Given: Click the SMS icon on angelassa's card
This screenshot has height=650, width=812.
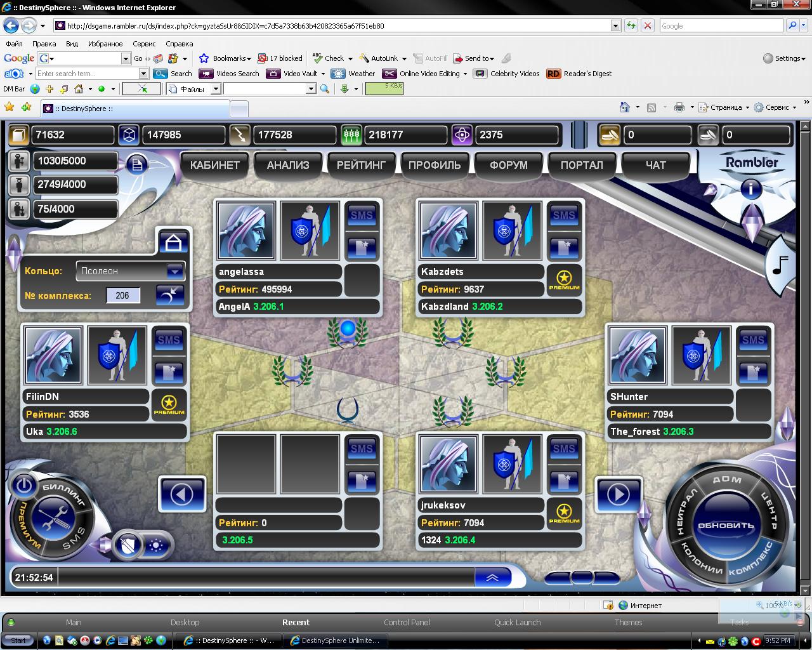Looking at the screenshot, I should coord(362,215).
